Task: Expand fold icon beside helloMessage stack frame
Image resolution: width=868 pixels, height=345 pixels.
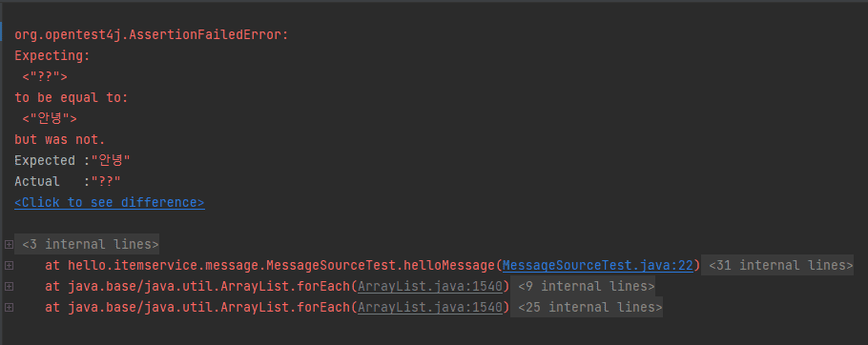Action: pos(9,265)
